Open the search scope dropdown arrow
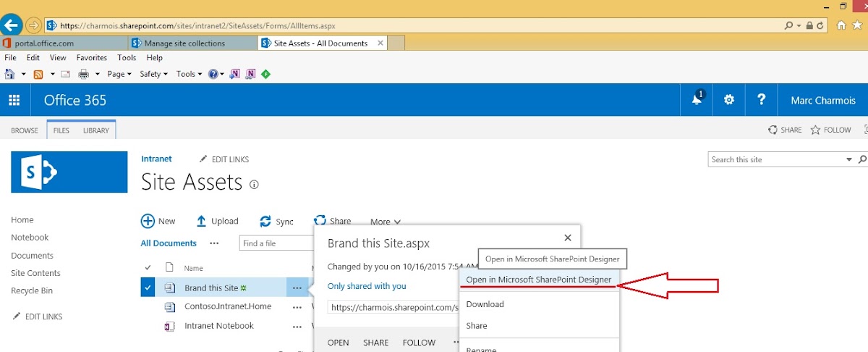868x352 pixels. tap(849, 159)
